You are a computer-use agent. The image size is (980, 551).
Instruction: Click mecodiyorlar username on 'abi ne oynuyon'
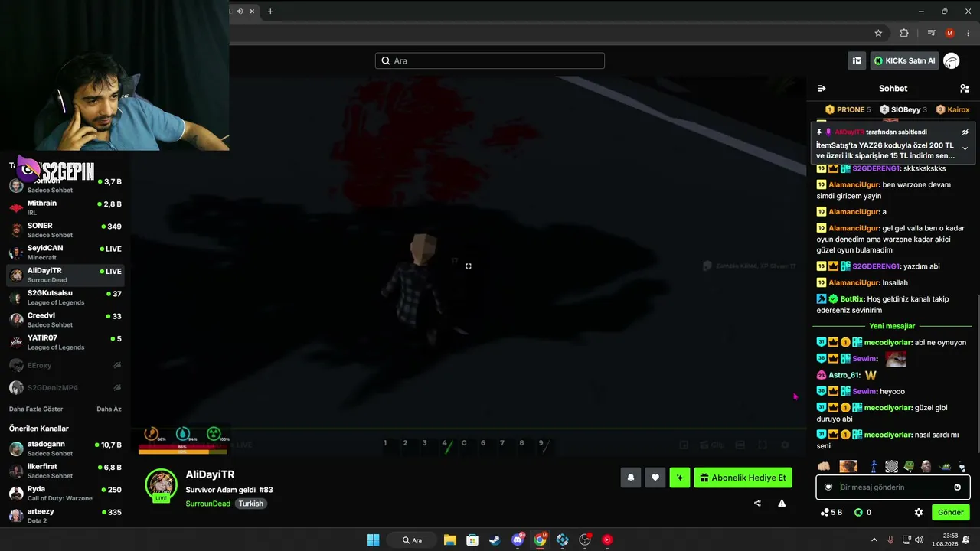tap(887, 342)
